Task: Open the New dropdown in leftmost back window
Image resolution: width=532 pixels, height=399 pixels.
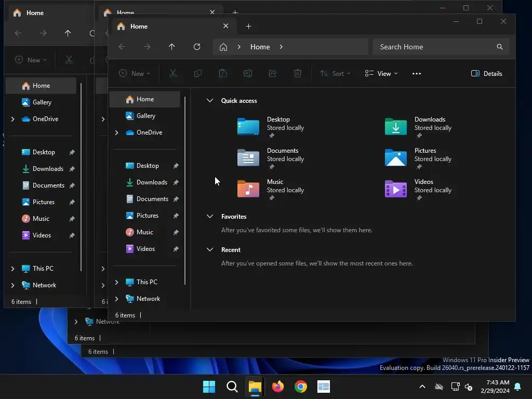Action: pos(31,60)
